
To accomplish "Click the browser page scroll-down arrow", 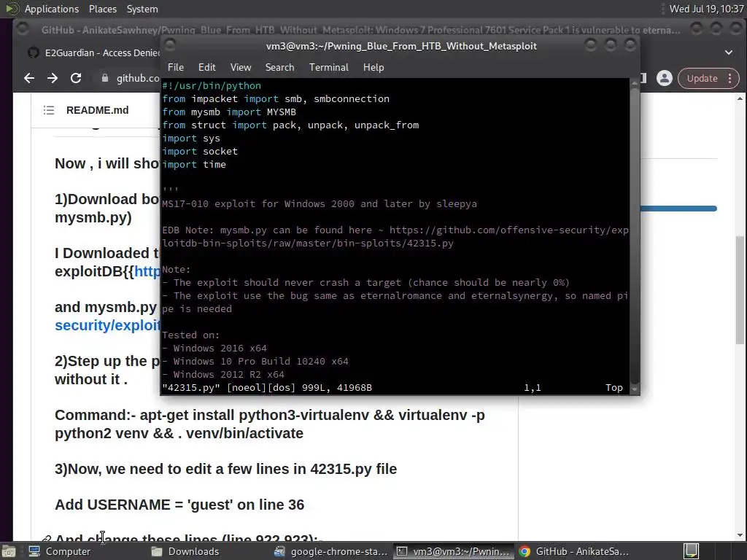I will point(740,535).
